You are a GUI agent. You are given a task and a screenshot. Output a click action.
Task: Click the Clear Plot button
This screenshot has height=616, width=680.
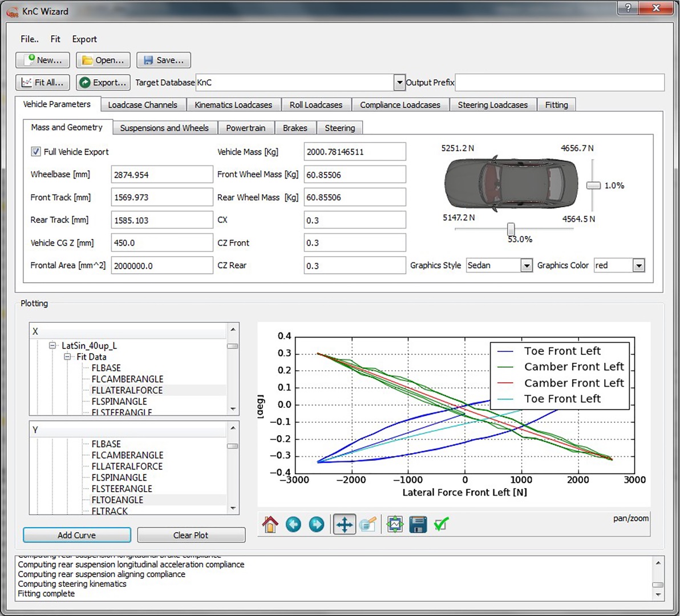point(191,535)
